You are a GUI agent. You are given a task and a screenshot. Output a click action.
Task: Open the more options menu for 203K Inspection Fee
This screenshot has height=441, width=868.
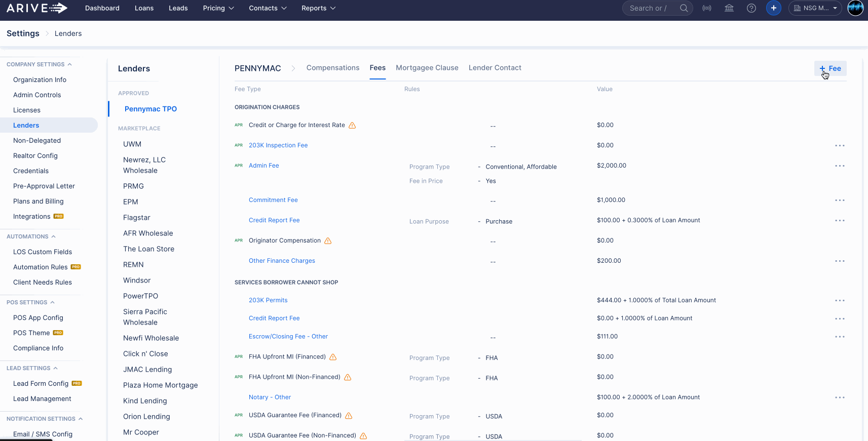pyautogui.click(x=840, y=146)
